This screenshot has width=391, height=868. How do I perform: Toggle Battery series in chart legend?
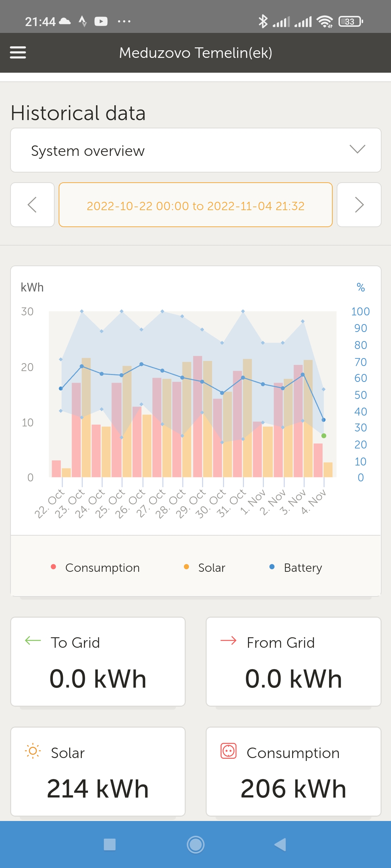click(x=296, y=567)
